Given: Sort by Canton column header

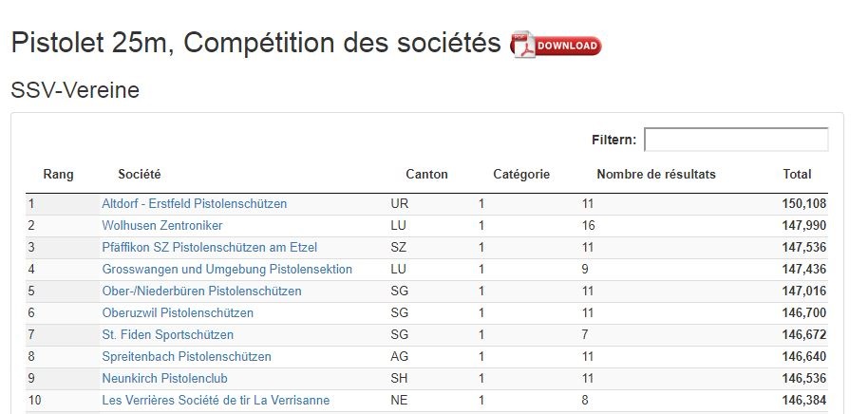Looking at the screenshot, I should tap(426, 175).
